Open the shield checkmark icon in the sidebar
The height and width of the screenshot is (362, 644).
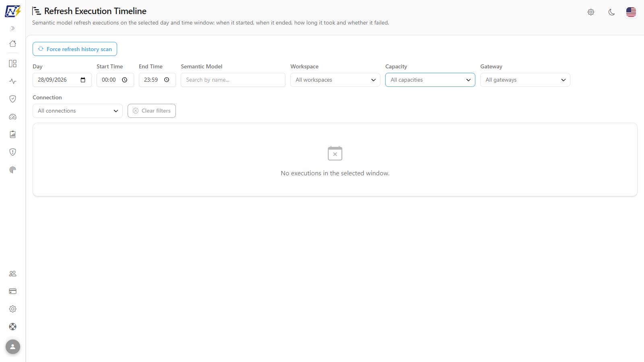pos(13,99)
